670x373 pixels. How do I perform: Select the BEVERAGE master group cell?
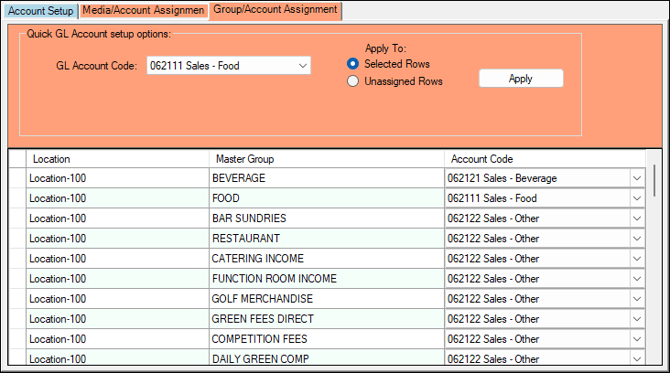[327, 178]
